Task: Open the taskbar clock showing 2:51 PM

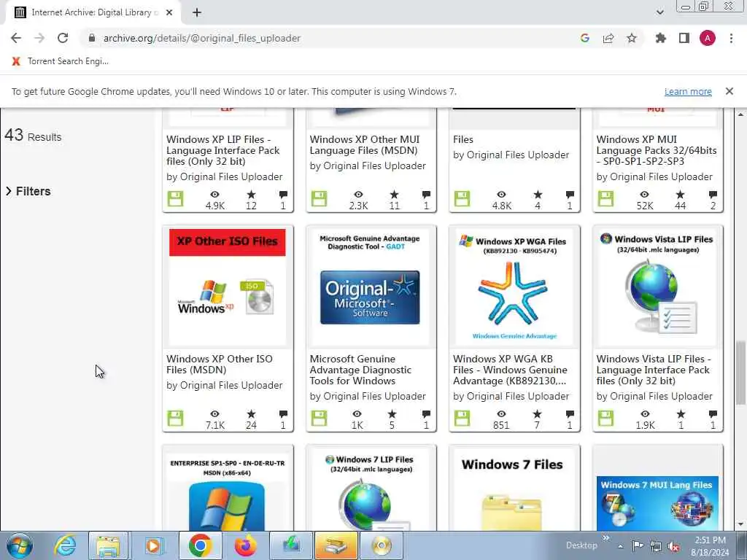Action: tap(710, 546)
